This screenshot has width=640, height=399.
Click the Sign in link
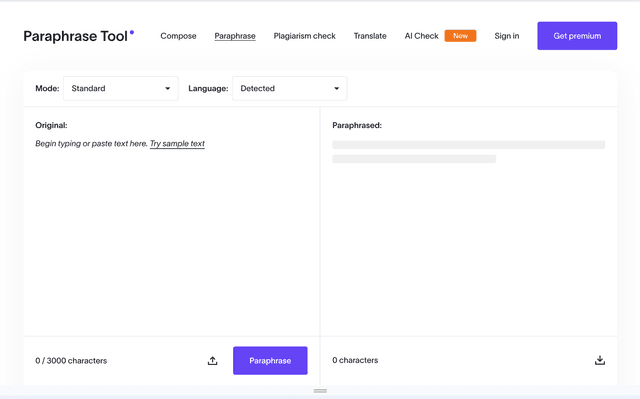tap(507, 36)
